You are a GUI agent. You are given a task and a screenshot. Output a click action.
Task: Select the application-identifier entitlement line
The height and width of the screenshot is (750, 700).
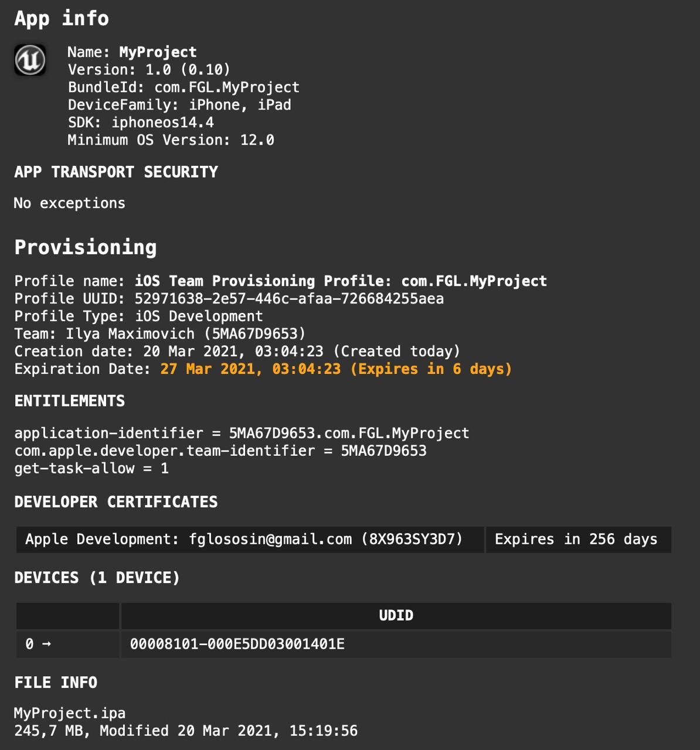242,434
